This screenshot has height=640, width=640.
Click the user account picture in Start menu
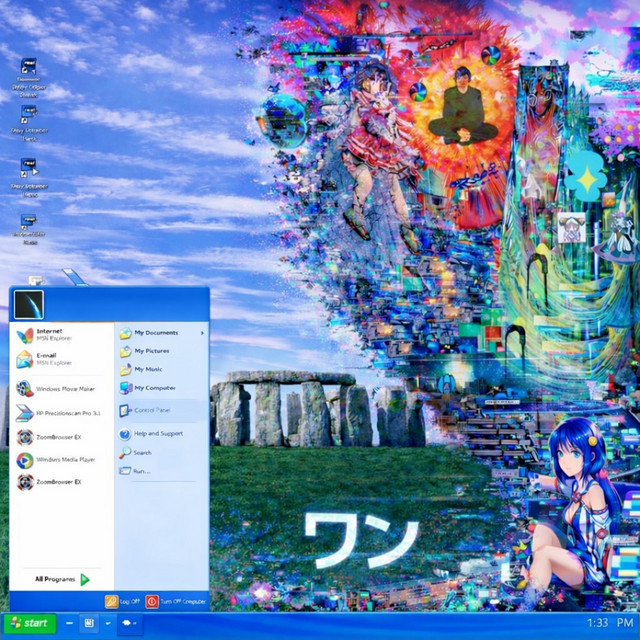pos(29,304)
